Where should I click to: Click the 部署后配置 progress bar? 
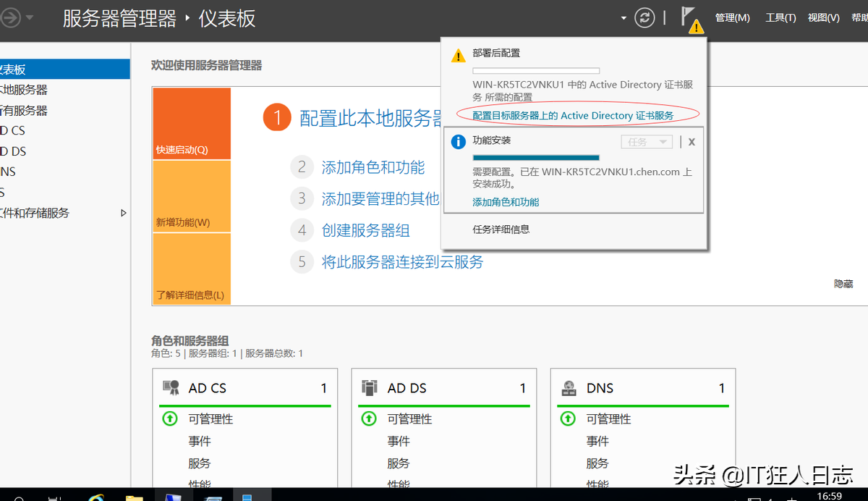[x=536, y=71]
